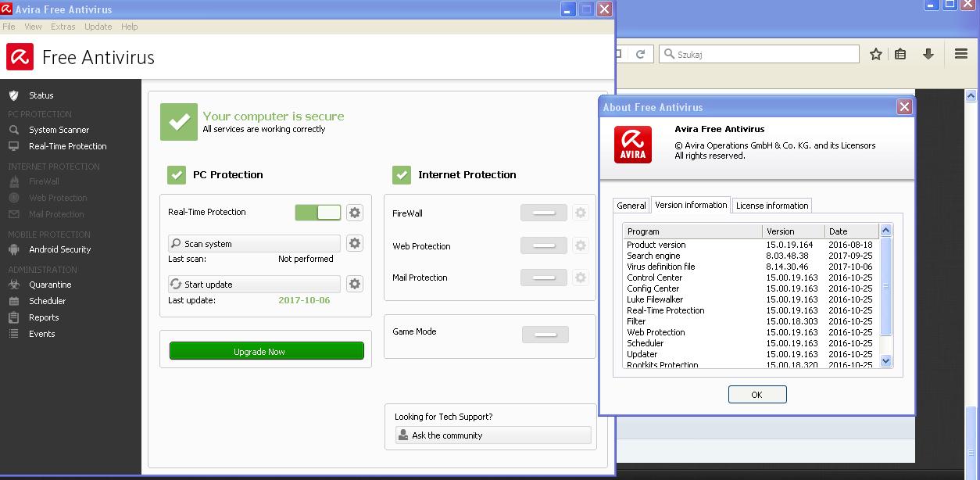Screen dimensions: 980x480
Task: Click the Version column header
Action: coord(793,231)
